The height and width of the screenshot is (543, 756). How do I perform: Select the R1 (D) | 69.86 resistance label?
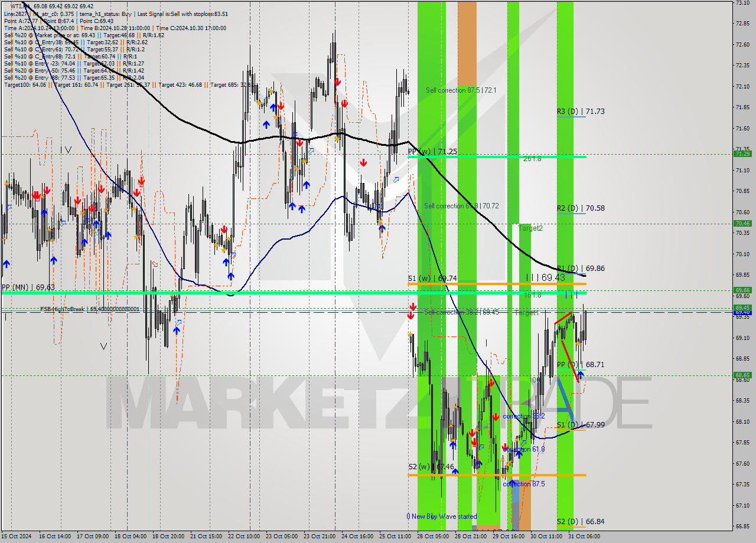[x=581, y=268]
